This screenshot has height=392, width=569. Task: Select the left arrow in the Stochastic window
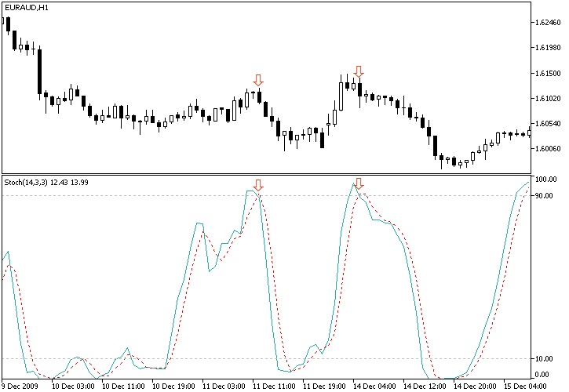(258, 184)
